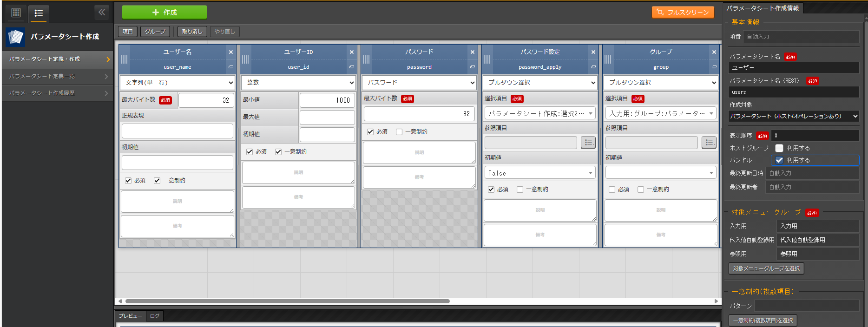Open reference item list button in パスワード設定

click(x=588, y=143)
